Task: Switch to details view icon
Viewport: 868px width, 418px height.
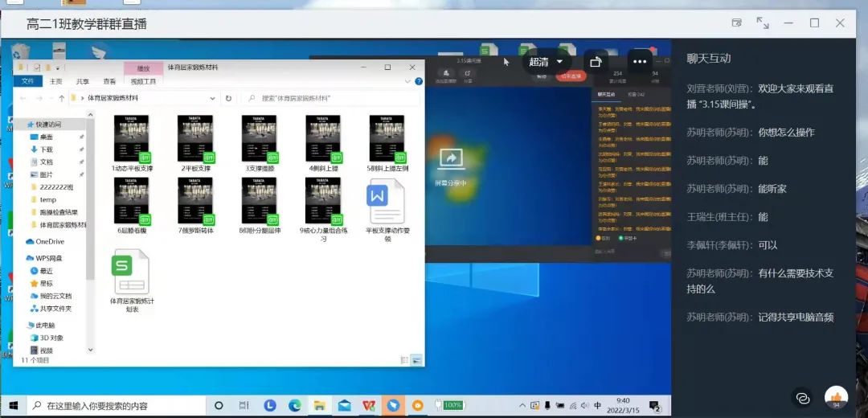Action: [x=404, y=360]
